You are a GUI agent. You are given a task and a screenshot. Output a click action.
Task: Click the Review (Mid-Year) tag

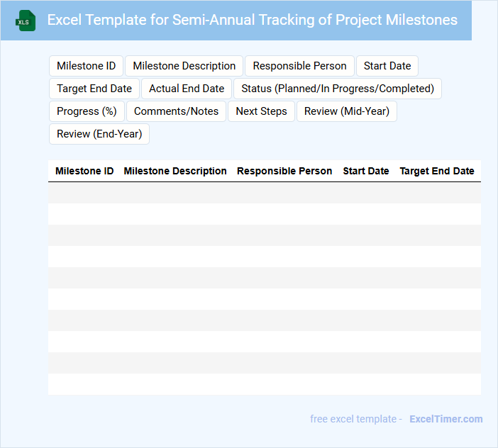[347, 111]
